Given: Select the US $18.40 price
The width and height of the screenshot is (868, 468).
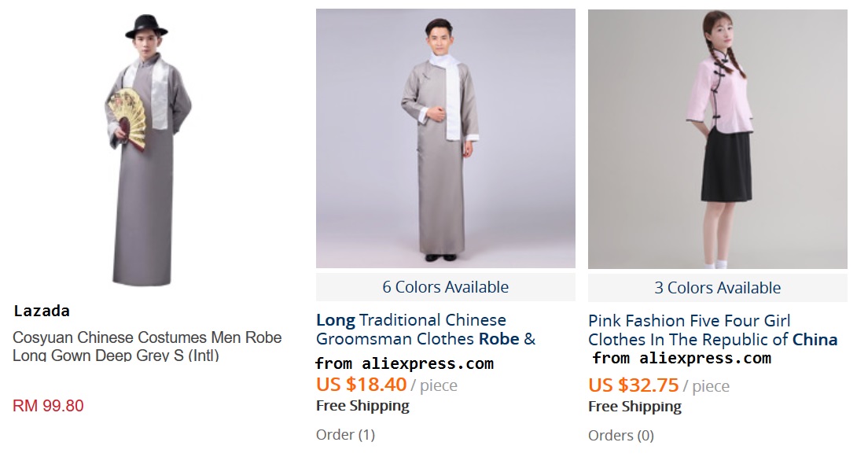Looking at the screenshot, I should [361, 385].
